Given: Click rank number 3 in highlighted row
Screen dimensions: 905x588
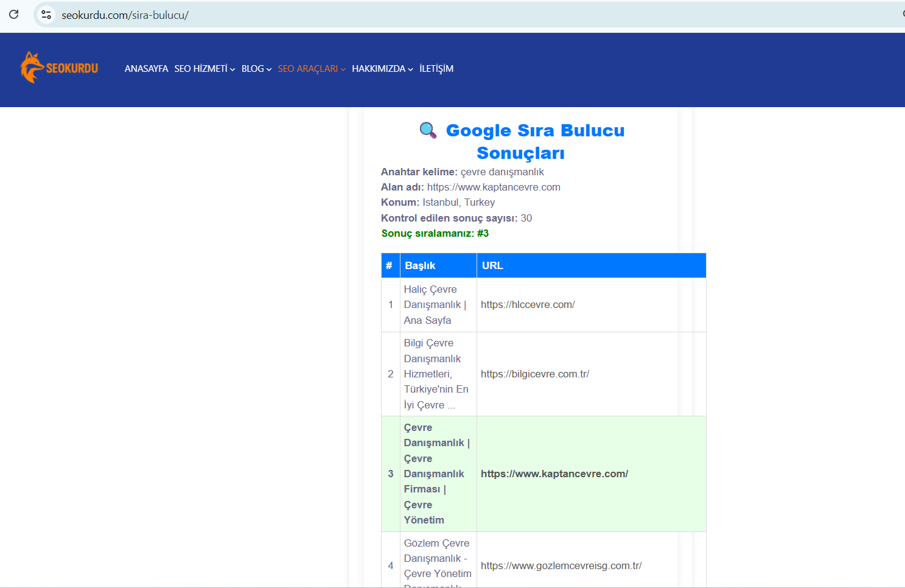Looking at the screenshot, I should tap(391, 474).
